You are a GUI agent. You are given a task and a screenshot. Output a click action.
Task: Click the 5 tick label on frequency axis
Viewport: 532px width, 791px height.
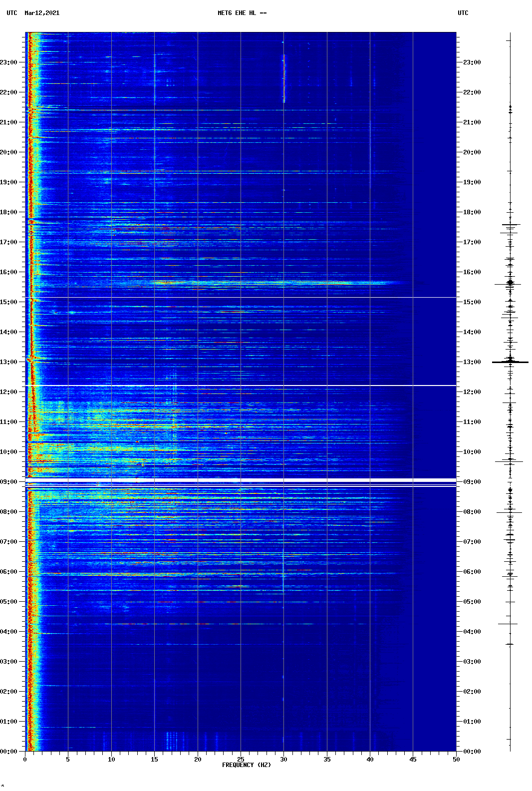point(68,760)
